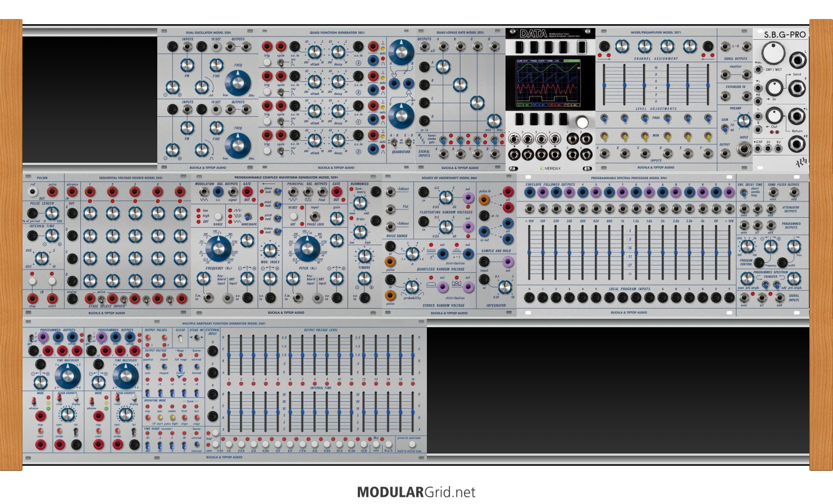Click the principal oscillator pitch knob on 259t

click(307, 249)
